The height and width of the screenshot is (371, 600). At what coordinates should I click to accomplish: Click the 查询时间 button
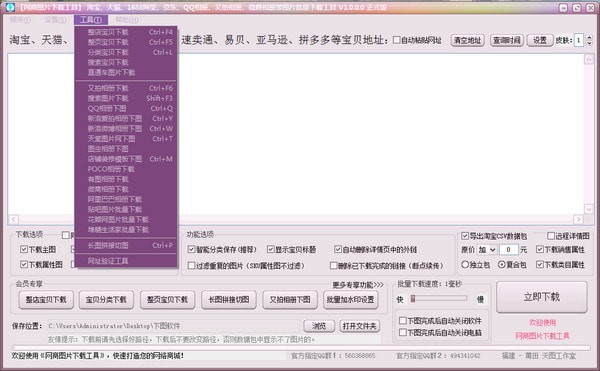506,40
